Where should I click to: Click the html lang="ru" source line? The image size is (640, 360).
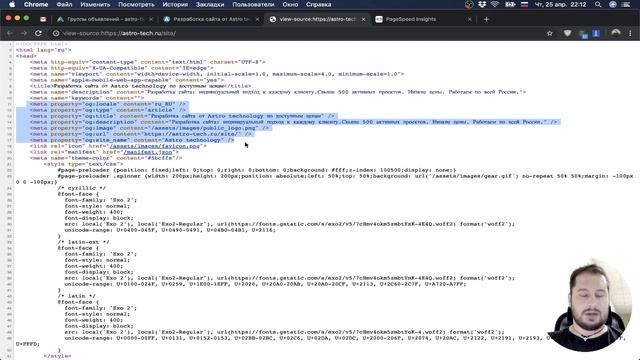click(44, 50)
